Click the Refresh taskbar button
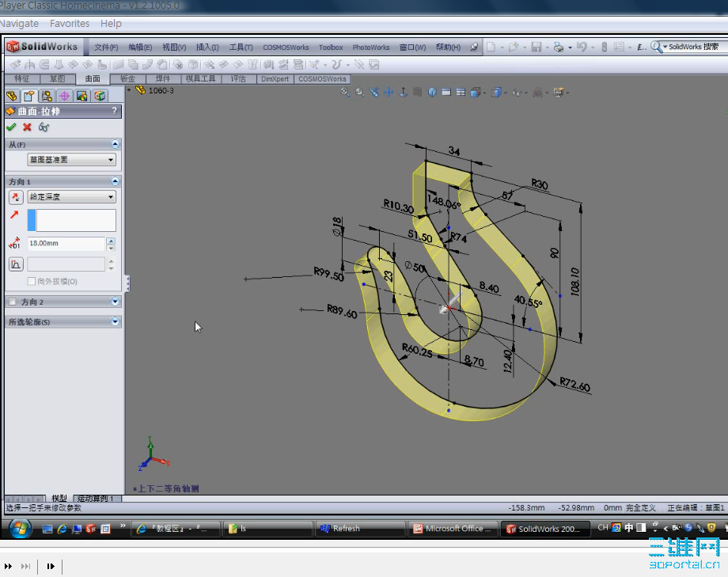Image resolution: width=728 pixels, height=577 pixels. tap(360, 528)
